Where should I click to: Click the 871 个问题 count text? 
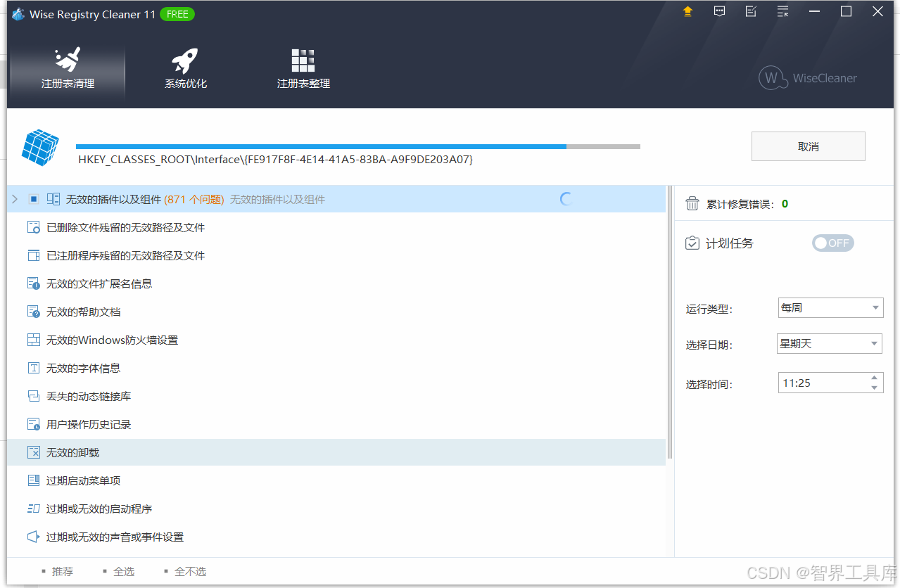(x=194, y=199)
